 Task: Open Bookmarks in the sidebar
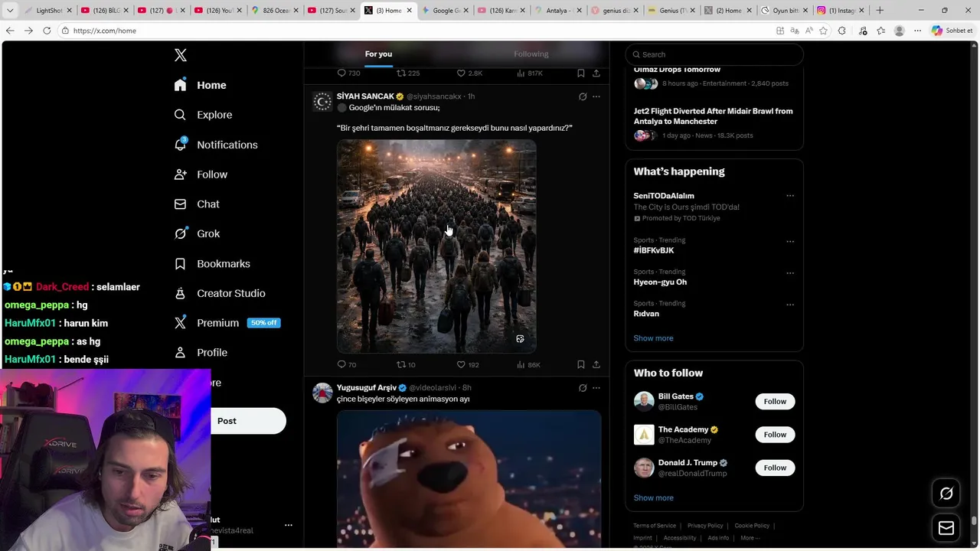[212, 263]
